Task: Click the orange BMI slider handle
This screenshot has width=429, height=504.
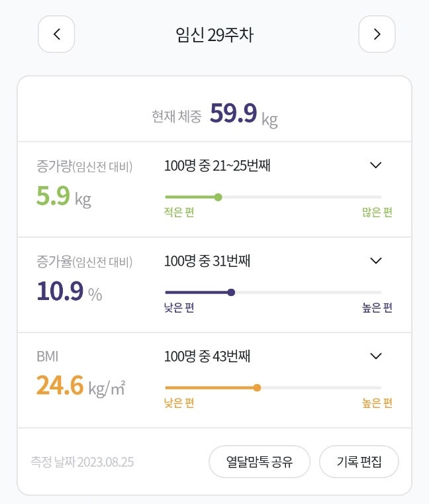Action: pyautogui.click(x=257, y=388)
